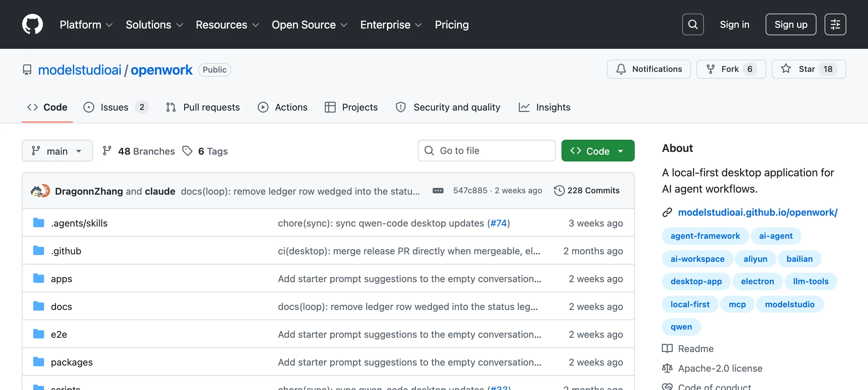868x390 pixels.
Task: Click the star icon
Action: [x=786, y=69]
